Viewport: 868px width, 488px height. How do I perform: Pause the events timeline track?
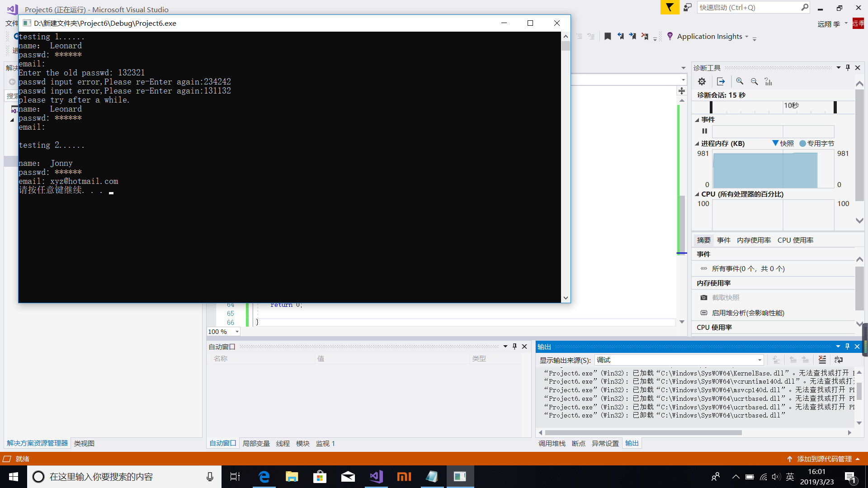704,131
